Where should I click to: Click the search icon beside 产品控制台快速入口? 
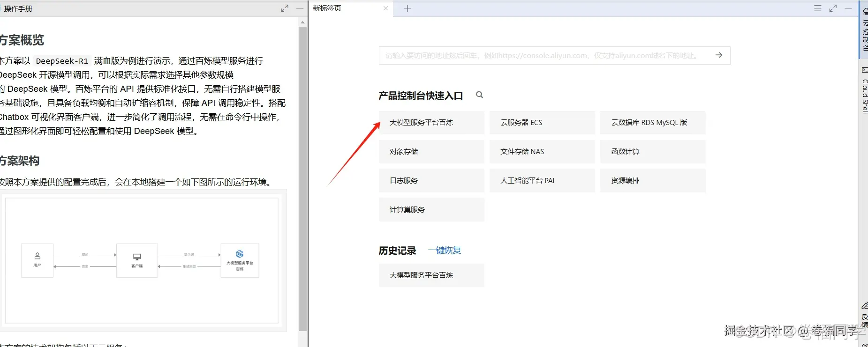[x=479, y=95]
